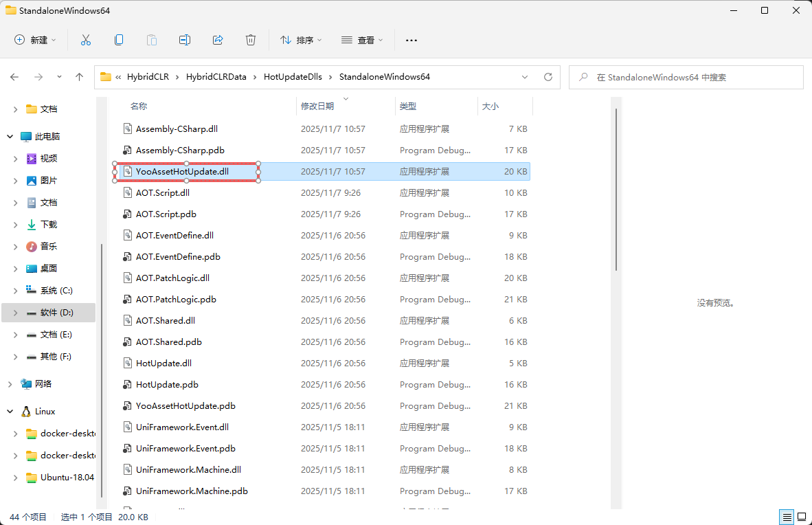Open the 查看 view dropdown
Image resolution: width=812 pixels, height=525 pixels.
point(362,40)
